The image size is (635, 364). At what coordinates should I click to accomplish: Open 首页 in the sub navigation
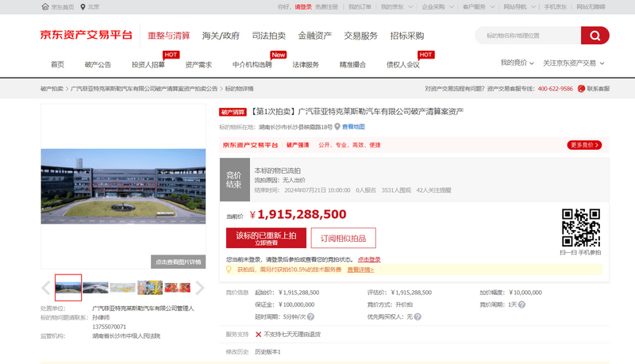[x=57, y=64]
